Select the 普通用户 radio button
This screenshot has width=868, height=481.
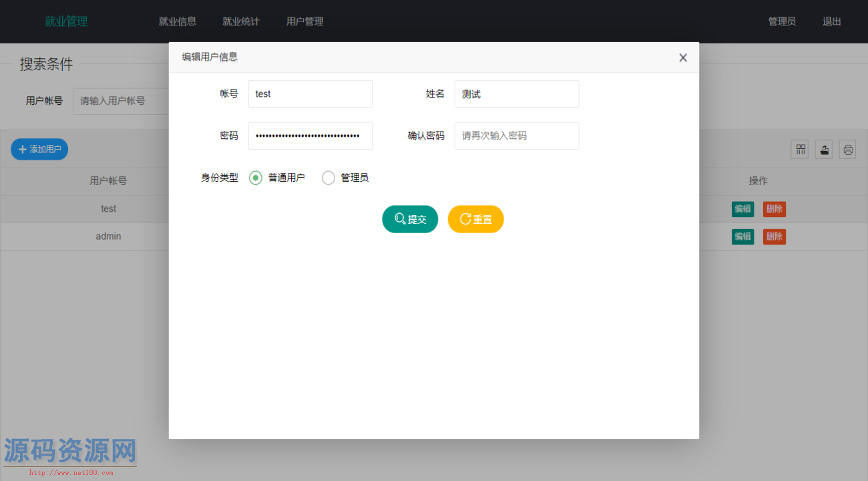(x=256, y=178)
